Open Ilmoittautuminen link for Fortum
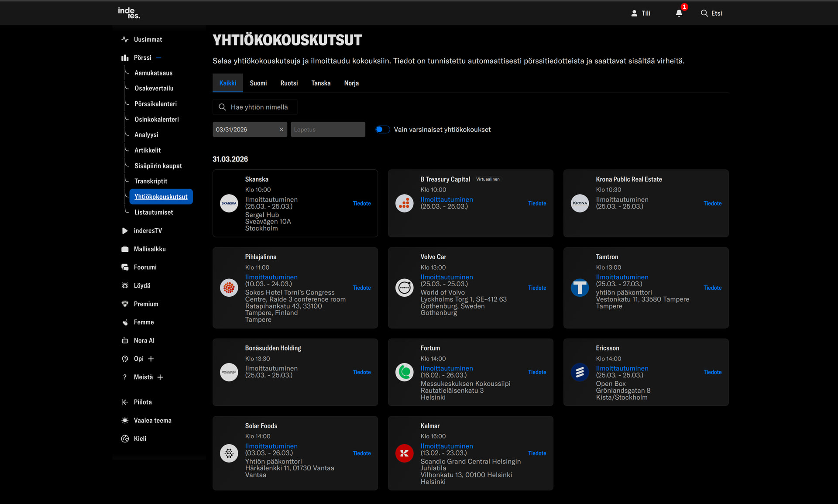The image size is (838, 504). coord(446,368)
